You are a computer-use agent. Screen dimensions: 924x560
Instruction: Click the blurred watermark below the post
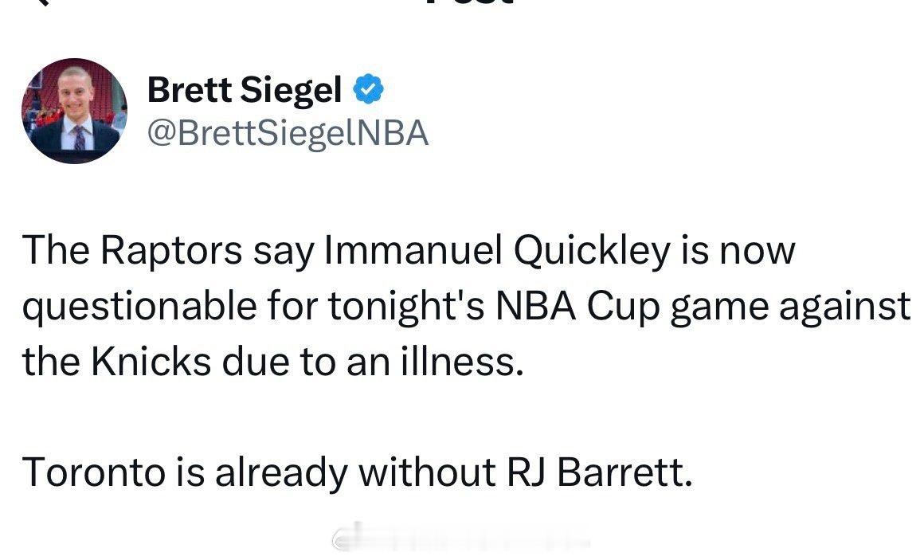[x=461, y=540]
